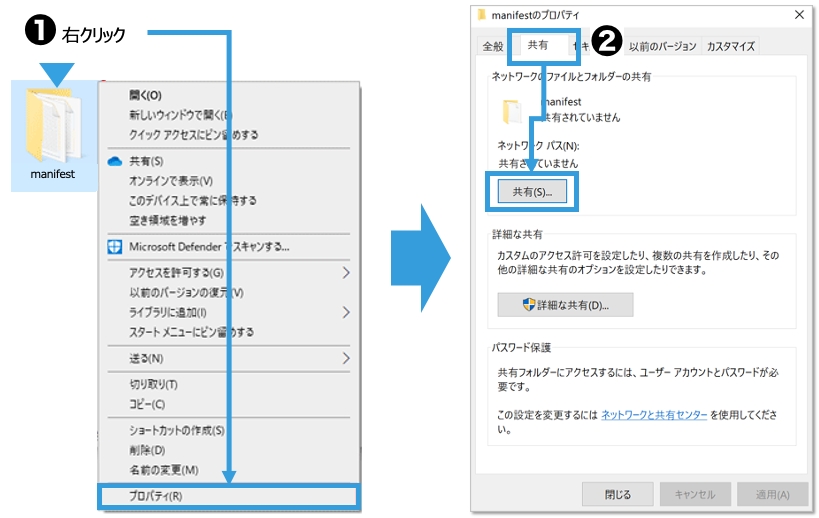Expand the ライブラリに追加 submenu arrow
The width and height of the screenshot is (819, 518).
coord(346,312)
